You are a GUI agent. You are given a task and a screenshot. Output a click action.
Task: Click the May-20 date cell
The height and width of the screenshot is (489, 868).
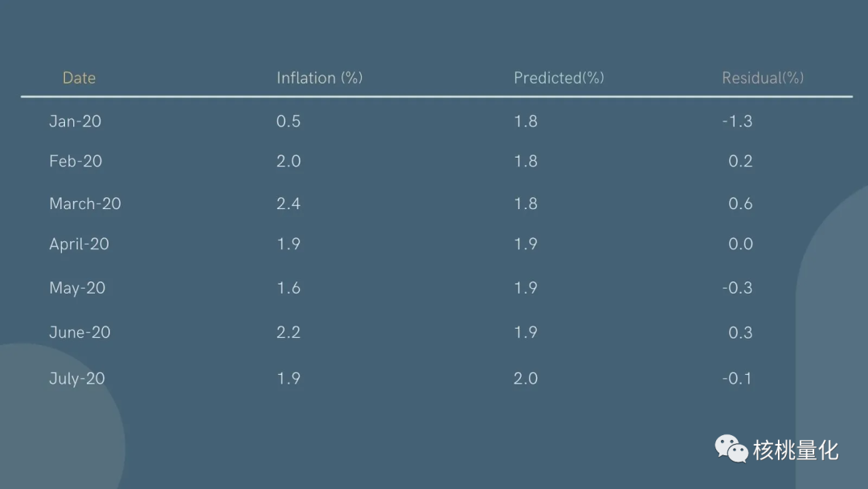coord(77,288)
